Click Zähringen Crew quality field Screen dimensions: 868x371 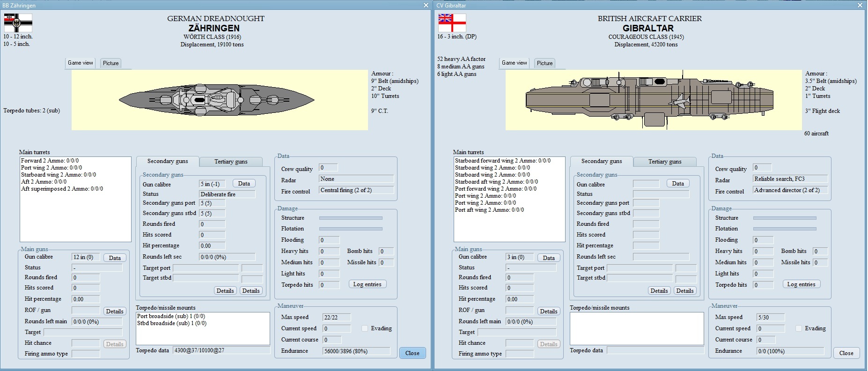[x=328, y=168]
